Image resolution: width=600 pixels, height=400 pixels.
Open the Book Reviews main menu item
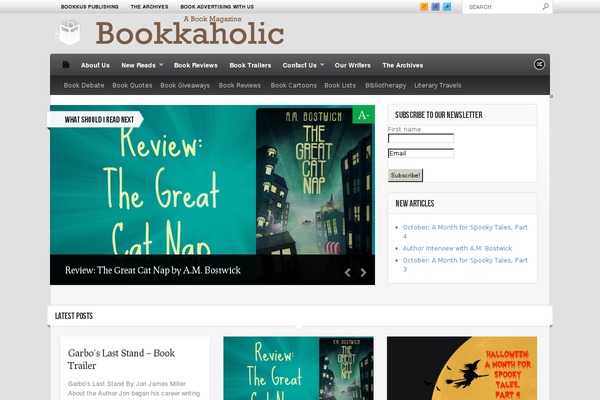tap(196, 65)
